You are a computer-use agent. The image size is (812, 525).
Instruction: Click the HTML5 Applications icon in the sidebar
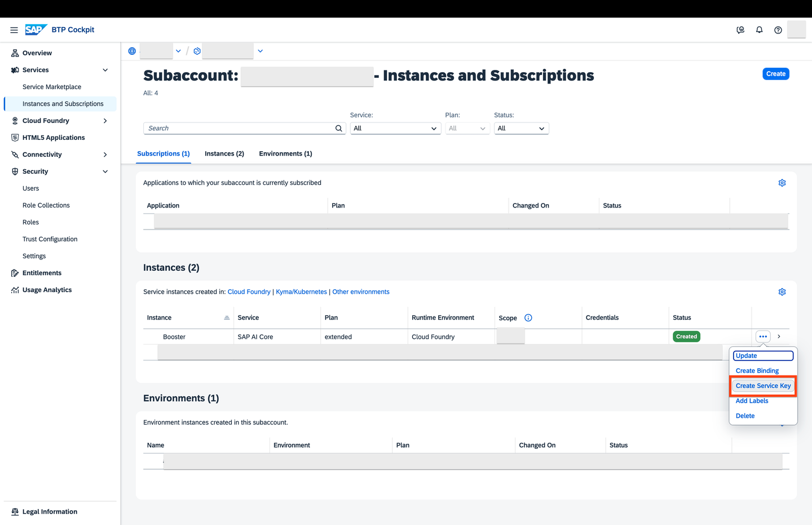click(15, 138)
